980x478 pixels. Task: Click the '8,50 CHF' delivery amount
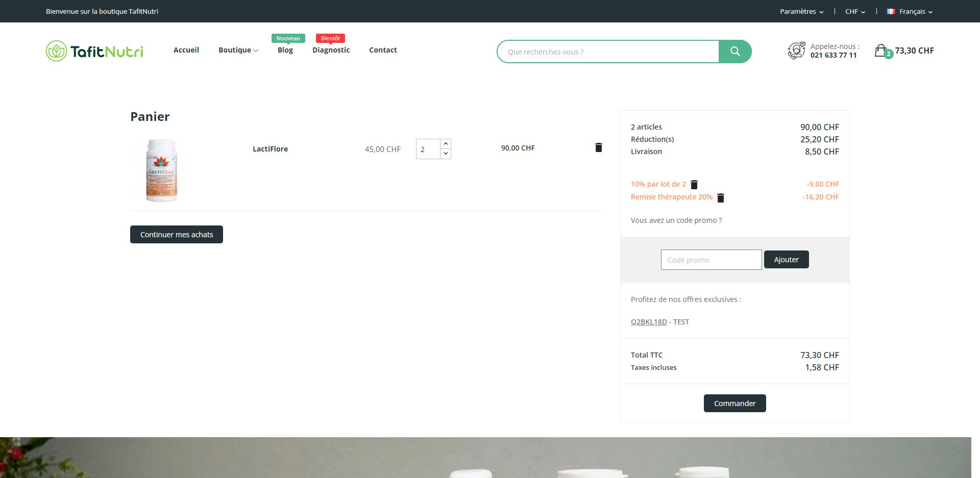[x=822, y=152]
